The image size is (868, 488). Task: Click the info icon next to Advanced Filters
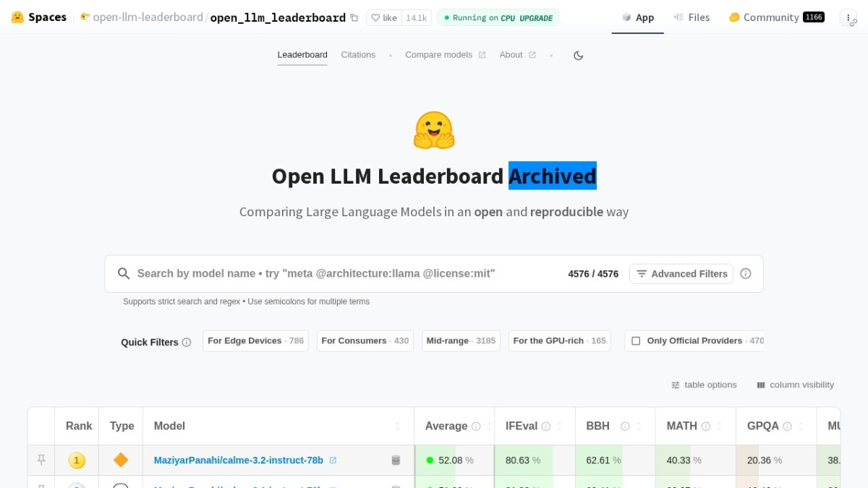coord(746,274)
